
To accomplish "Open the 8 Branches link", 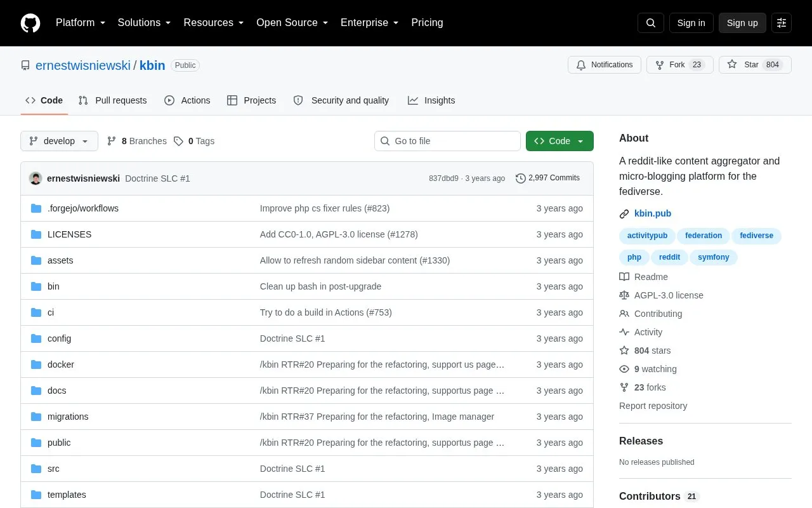I will [136, 141].
